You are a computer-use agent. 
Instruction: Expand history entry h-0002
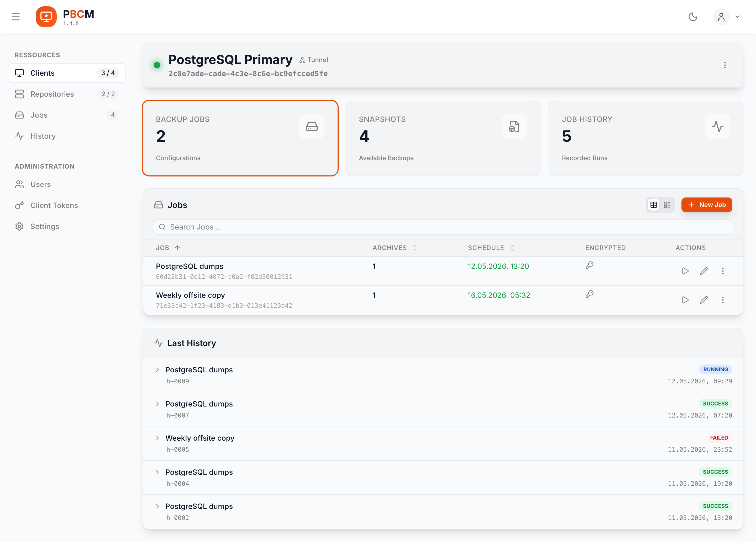[x=158, y=506]
